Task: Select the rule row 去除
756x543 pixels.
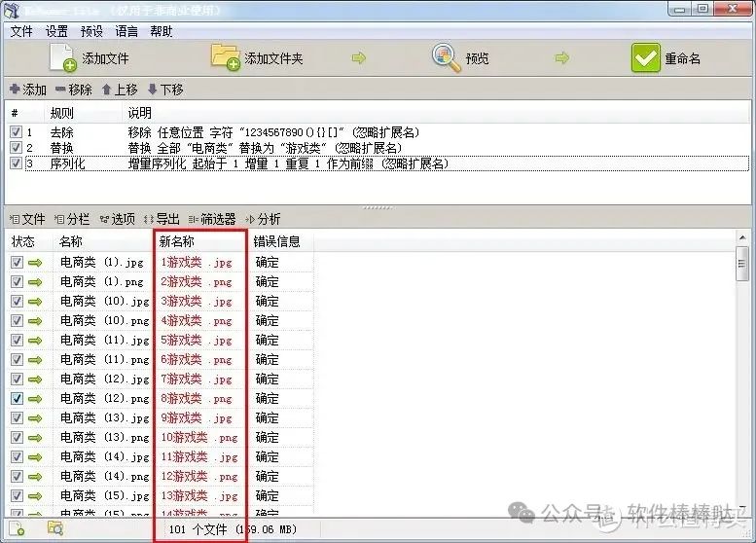Action: tap(378, 132)
